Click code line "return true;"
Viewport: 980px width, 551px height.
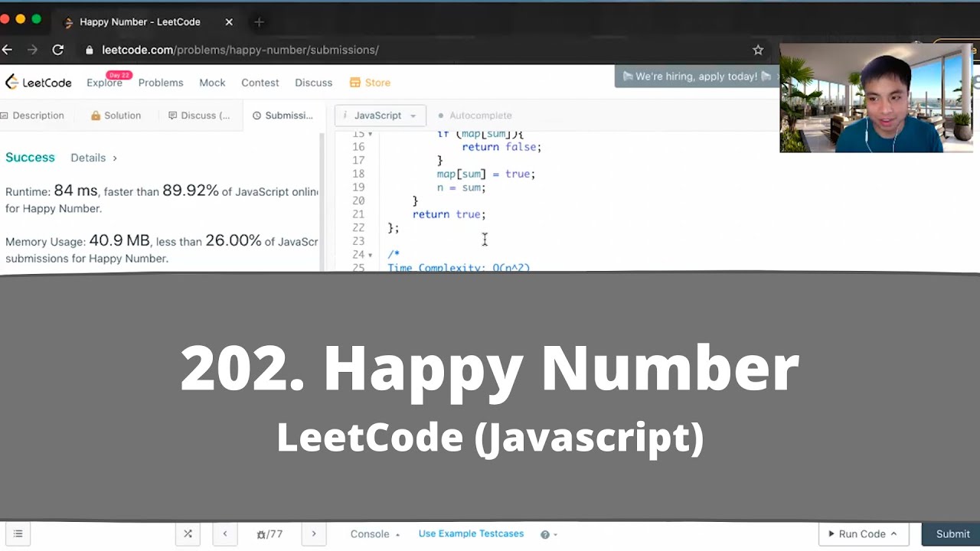click(x=449, y=214)
